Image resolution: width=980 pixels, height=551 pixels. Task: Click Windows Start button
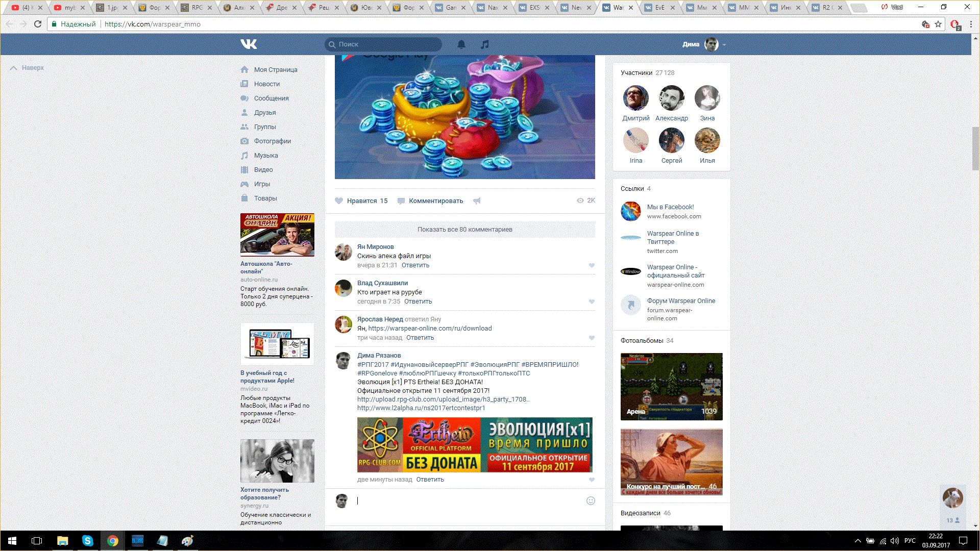[12, 541]
